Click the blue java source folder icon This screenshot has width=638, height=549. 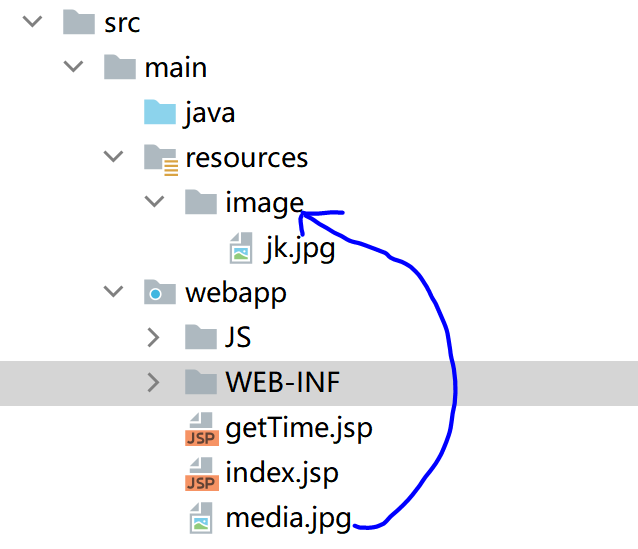click(x=160, y=112)
